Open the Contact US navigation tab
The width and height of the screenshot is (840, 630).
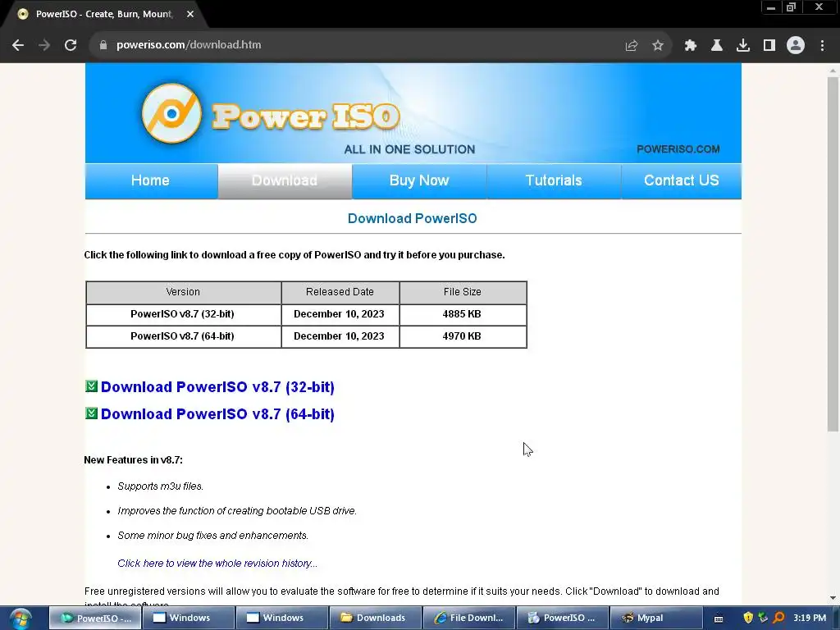coord(682,180)
